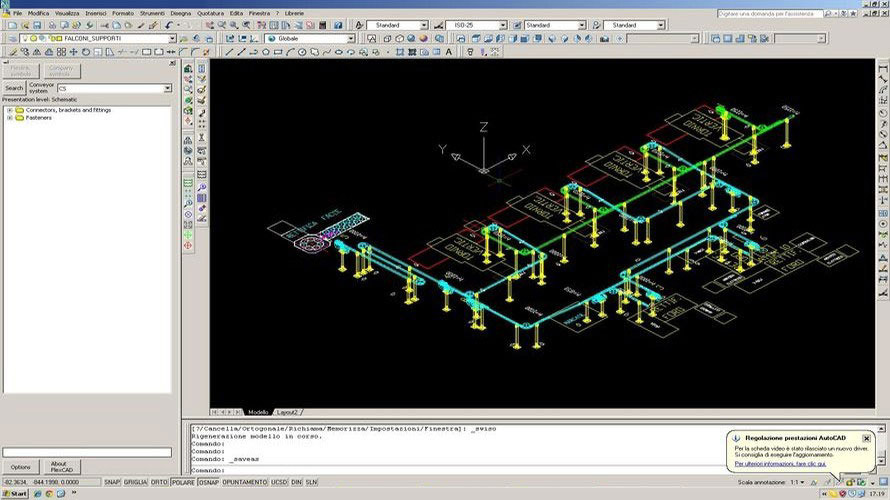Open the FALCONI_SUPPORTI layer dropdown
Image resolution: width=890 pixels, height=500 pixels.
click(x=172, y=39)
